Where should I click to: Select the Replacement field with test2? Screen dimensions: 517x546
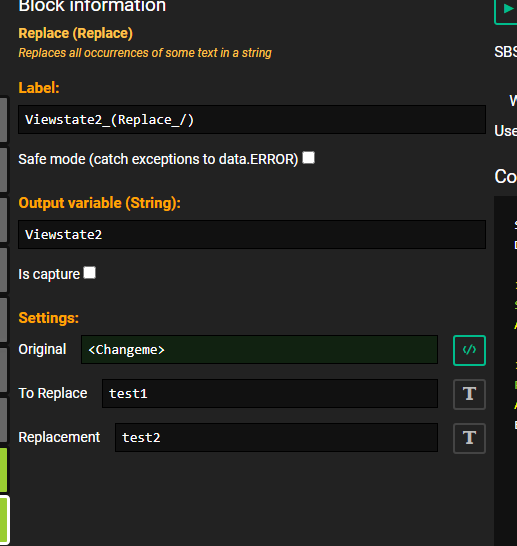276,437
